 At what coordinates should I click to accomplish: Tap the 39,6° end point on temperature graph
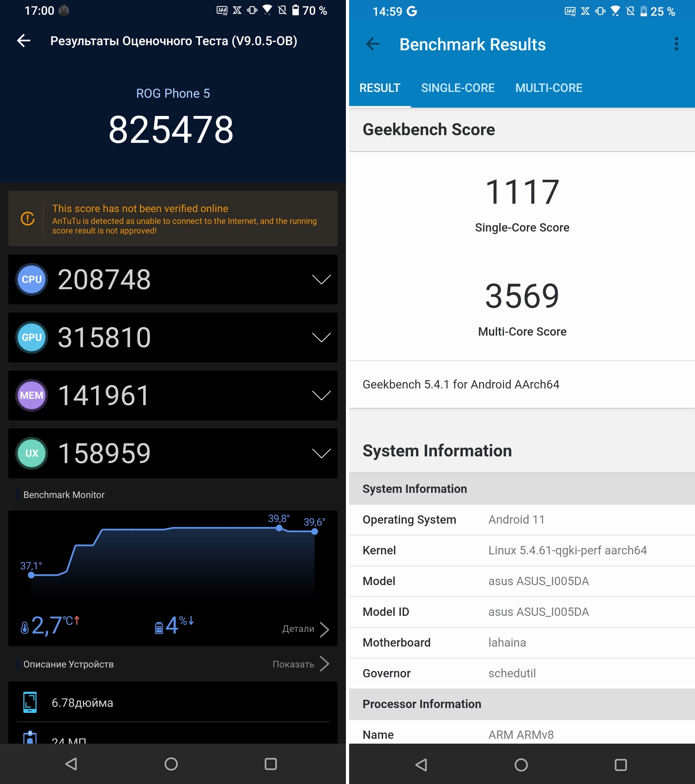point(315,532)
